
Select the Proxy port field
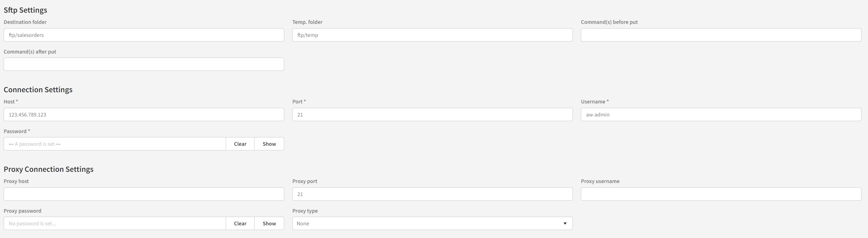(x=432, y=194)
